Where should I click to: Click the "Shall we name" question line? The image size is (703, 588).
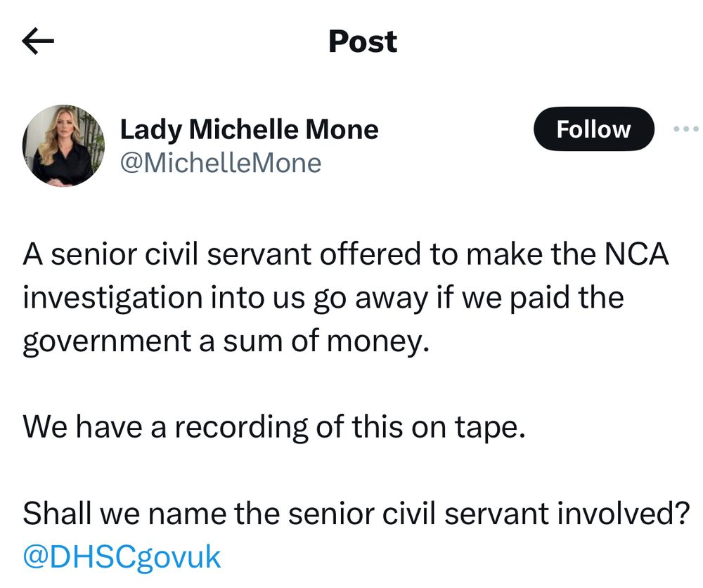(x=355, y=514)
